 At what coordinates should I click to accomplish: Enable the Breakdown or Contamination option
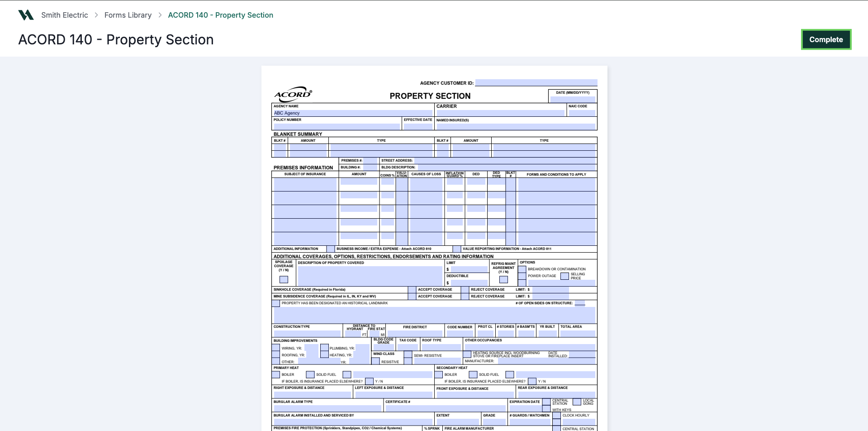[x=522, y=269]
